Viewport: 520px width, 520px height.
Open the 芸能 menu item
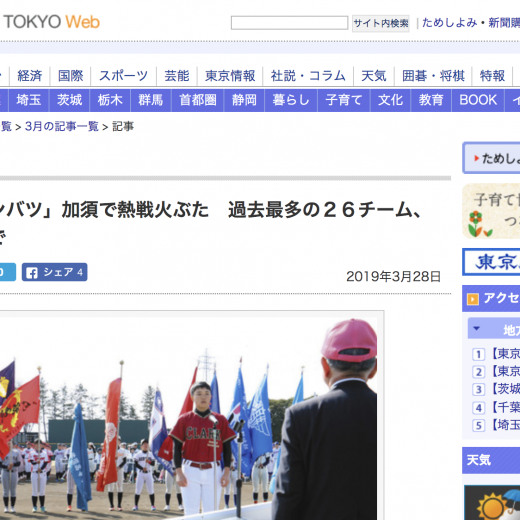tap(177, 76)
